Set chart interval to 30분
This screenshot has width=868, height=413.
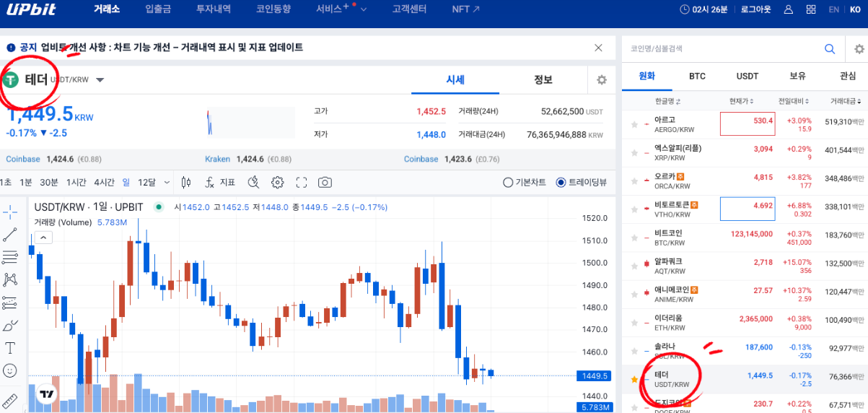[49, 183]
